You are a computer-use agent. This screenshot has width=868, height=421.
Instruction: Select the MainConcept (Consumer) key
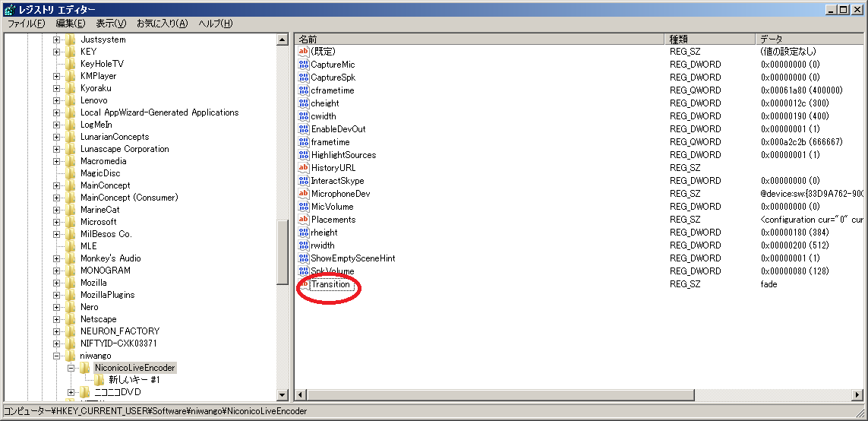tap(129, 198)
